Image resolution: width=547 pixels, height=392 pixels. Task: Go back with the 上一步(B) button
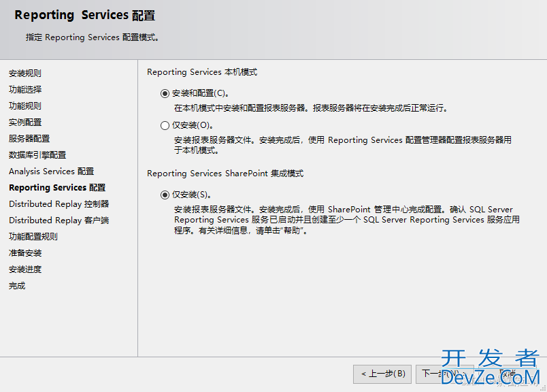(382, 374)
